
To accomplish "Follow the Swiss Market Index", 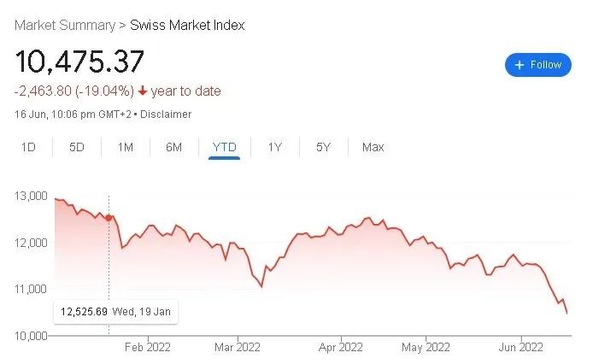I will pos(537,65).
